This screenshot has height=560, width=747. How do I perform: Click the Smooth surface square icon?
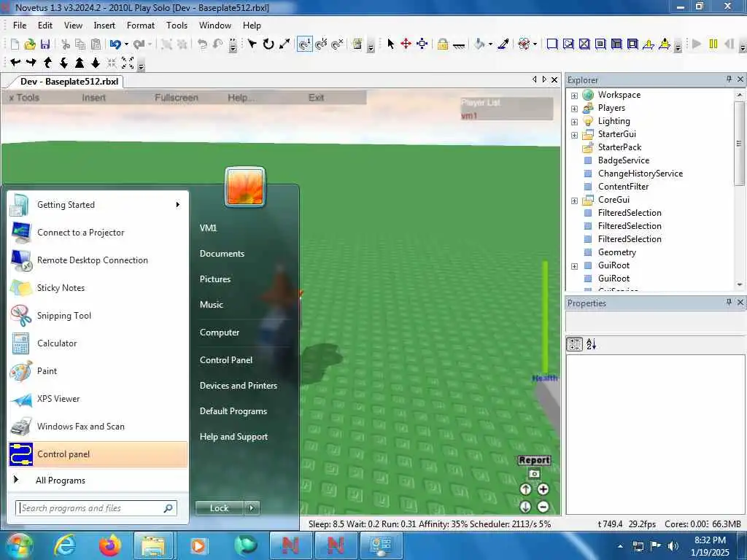point(552,44)
